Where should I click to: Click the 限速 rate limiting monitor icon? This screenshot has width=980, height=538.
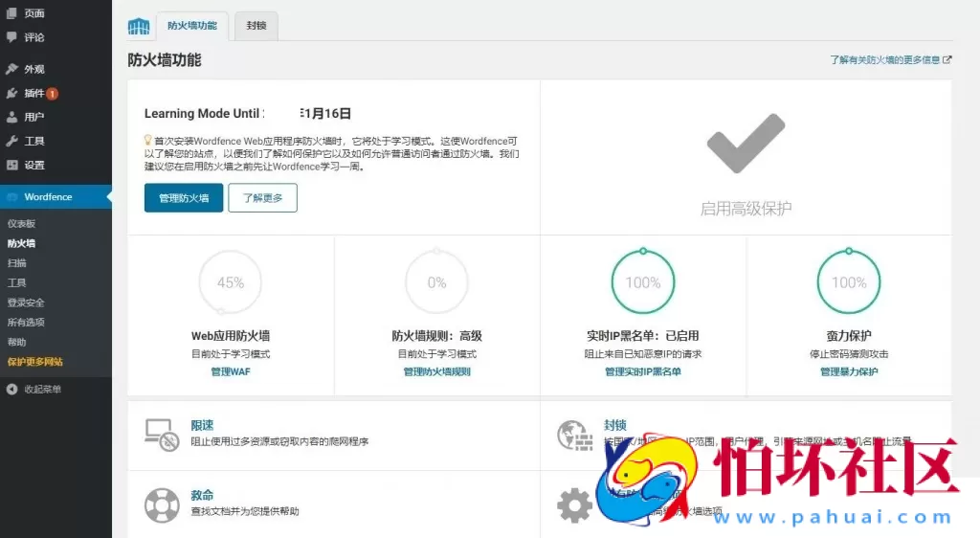tap(162, 435)
